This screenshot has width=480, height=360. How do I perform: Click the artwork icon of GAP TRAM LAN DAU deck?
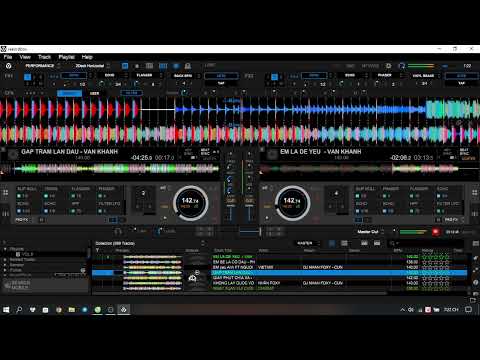(13, 154)
